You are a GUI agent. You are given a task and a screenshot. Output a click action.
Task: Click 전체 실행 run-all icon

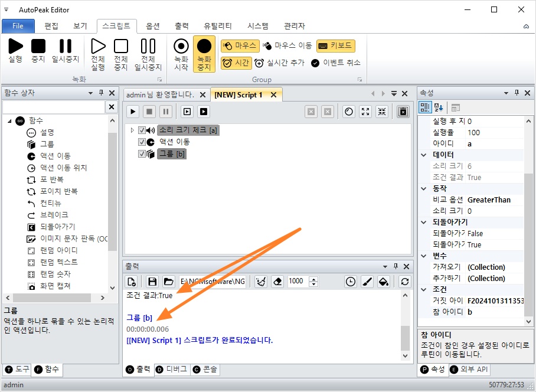(98, 54)
